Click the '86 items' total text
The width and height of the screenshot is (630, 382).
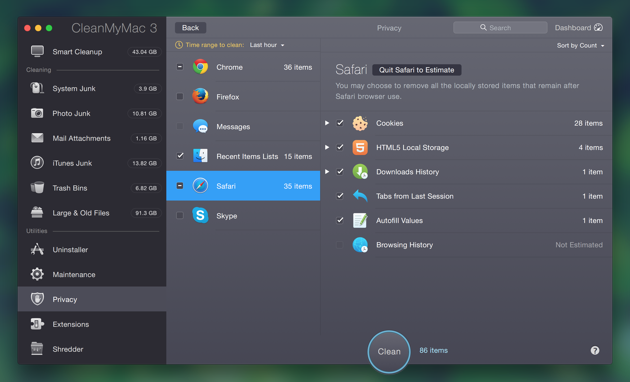point(434,350)
